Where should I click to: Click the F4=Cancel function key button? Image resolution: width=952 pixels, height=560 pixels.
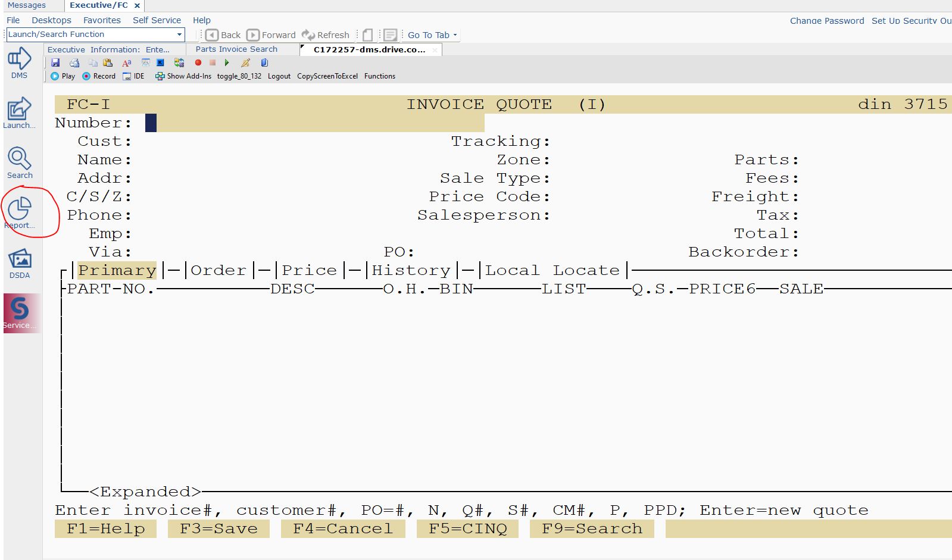click(x=343, y=528)
